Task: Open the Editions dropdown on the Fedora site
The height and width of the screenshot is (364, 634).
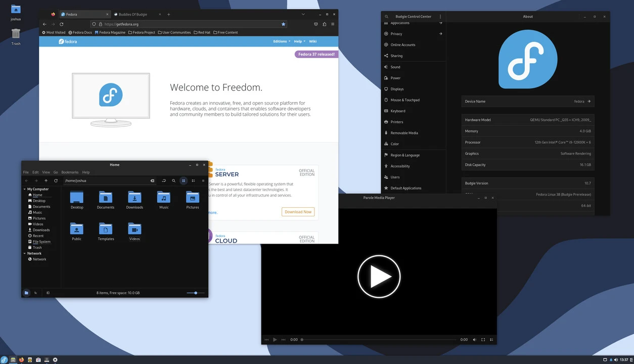Action: coord(281,41)
